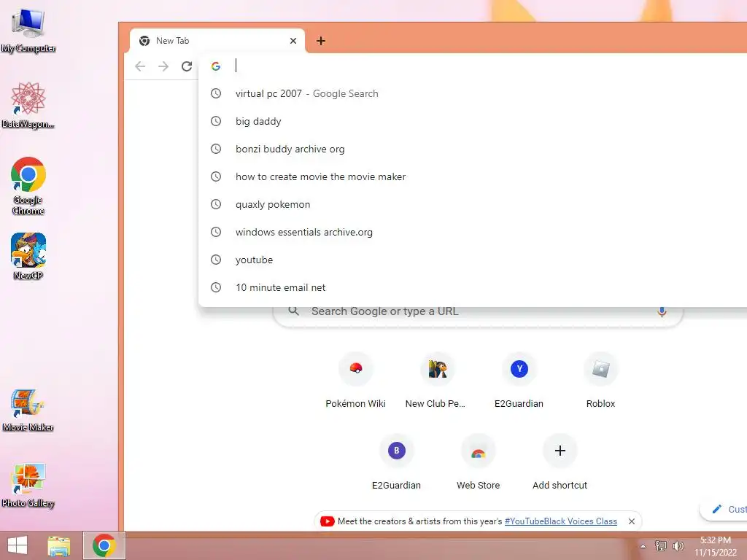Open New Club Penguin shortcut
Viewport: 747px width, 560px height.
436,381
